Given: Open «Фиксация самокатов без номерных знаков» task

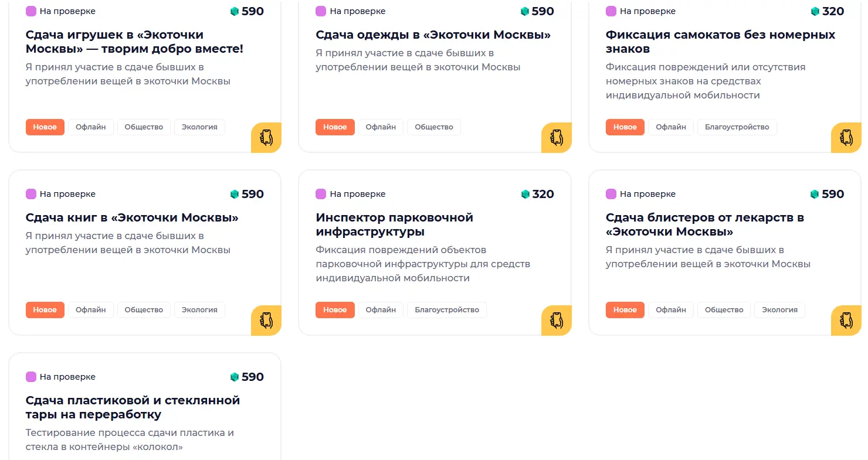Looking at the screenshot, I should (720, 42).
